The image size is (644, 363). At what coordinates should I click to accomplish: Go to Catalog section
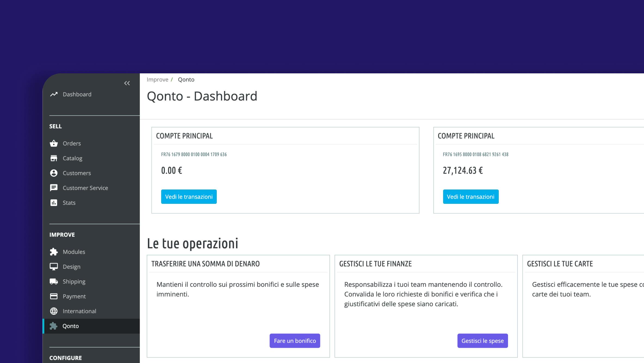[x=72, y=158]
